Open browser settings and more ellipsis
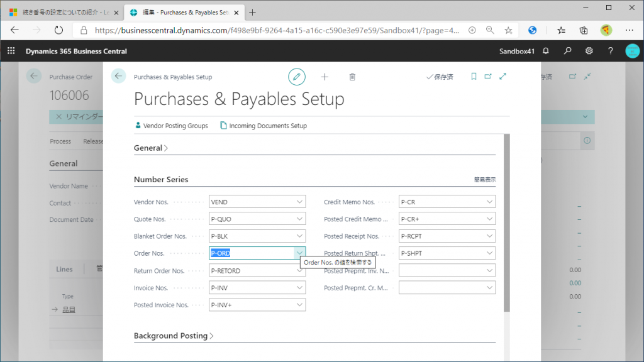Viewport: 644px width, 362px height. [629, 30]
